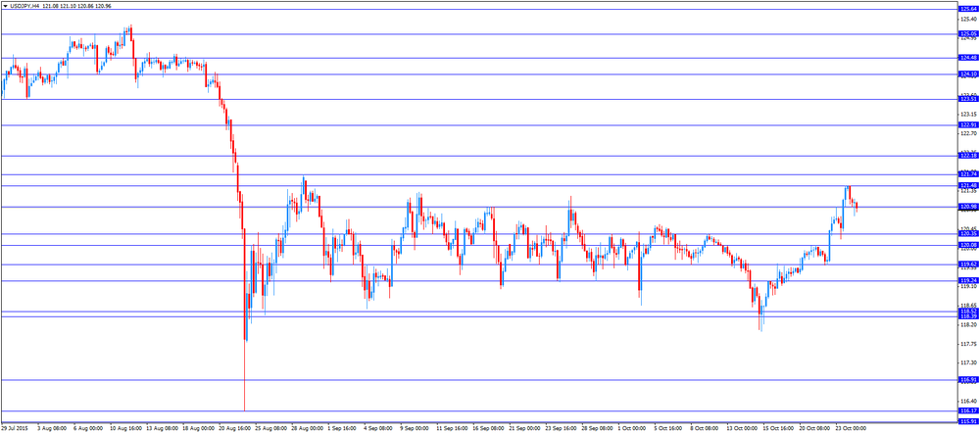Viewport: 980px width, 433px height.
Task: Select the 116.17 price level label
Action: pyautogui.click(x=968, y=410)
